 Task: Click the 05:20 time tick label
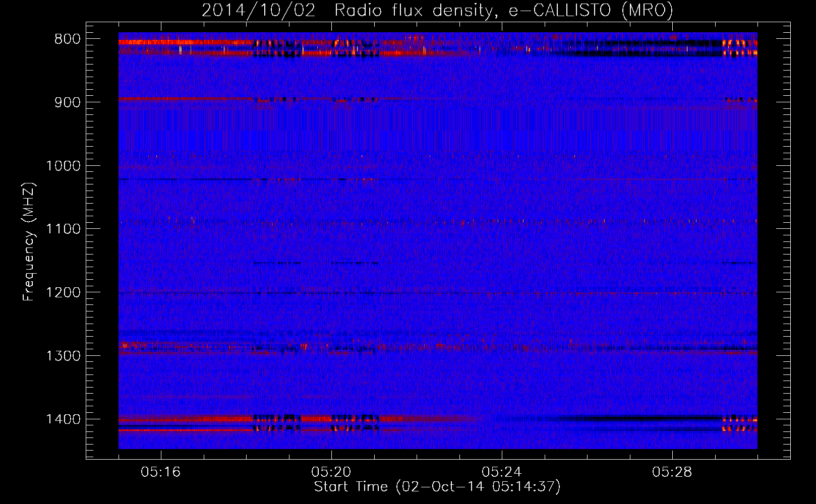click(331, 472)
